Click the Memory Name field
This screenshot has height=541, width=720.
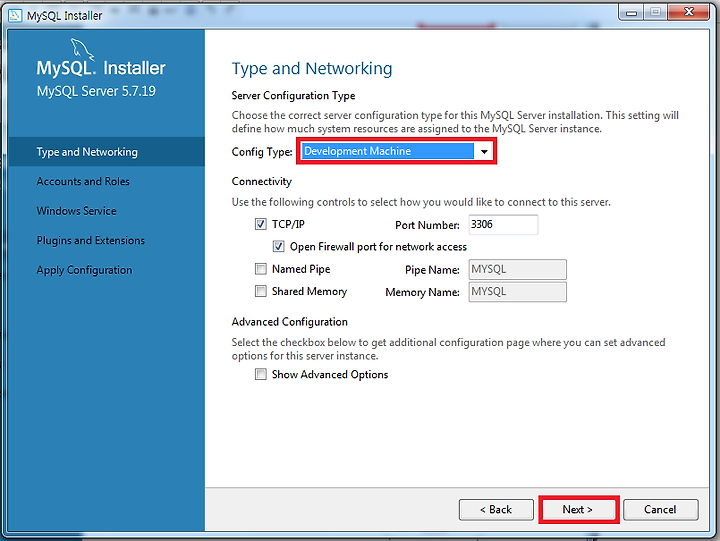click(518, 292)
